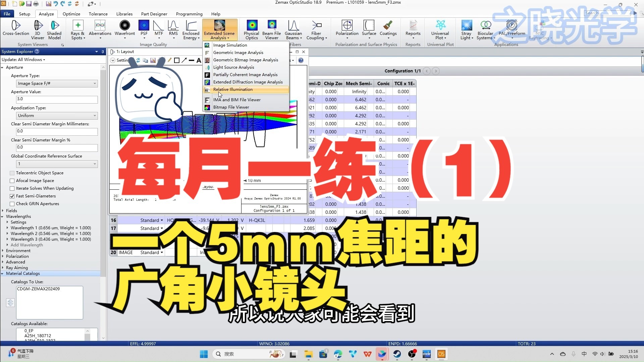644x362 pixels.
Task: Click the Help question mark in Layout window
Action: 301,60
